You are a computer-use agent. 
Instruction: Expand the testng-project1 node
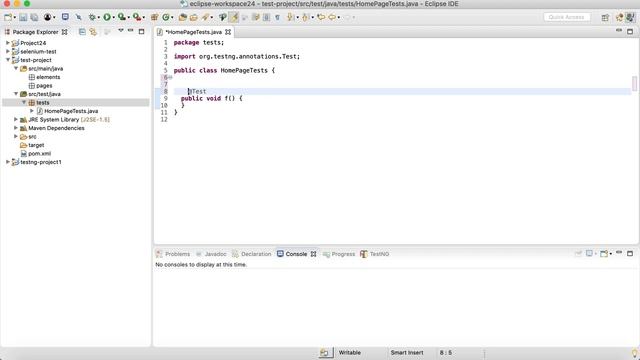[x=8, y=162]
